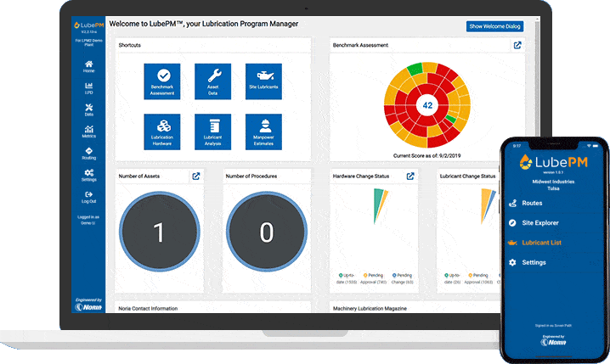
Task: Open the Lubrication Hardware shortcut tile
Action: (x=162, y=132)
